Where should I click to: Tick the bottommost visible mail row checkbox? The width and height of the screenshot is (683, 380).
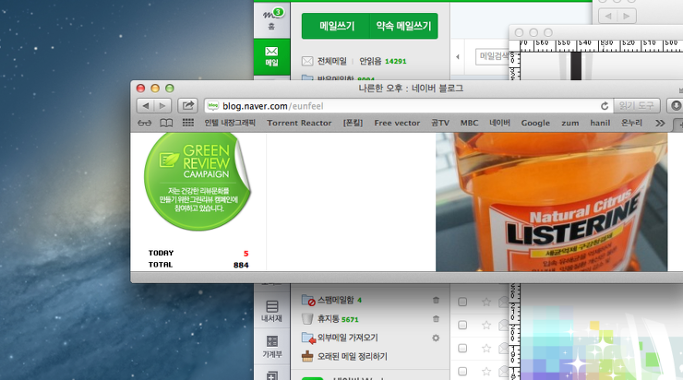pos(463,371)
